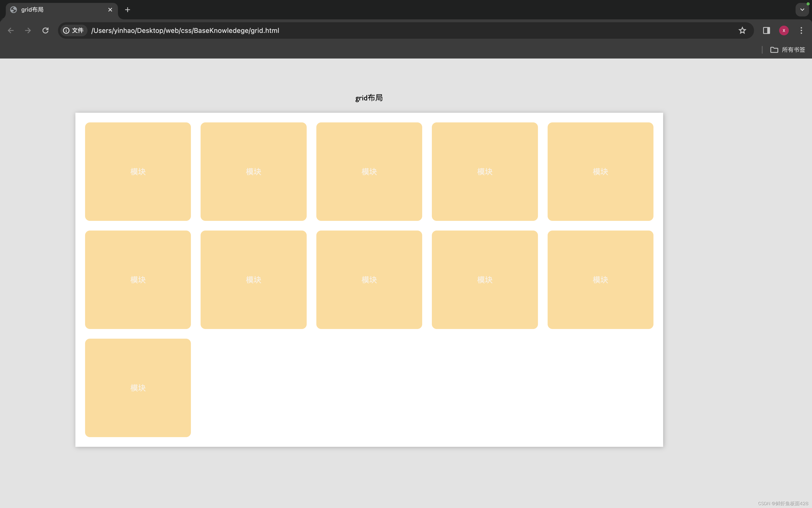Click the grid布局 page heading

click(x=369, y=98)
